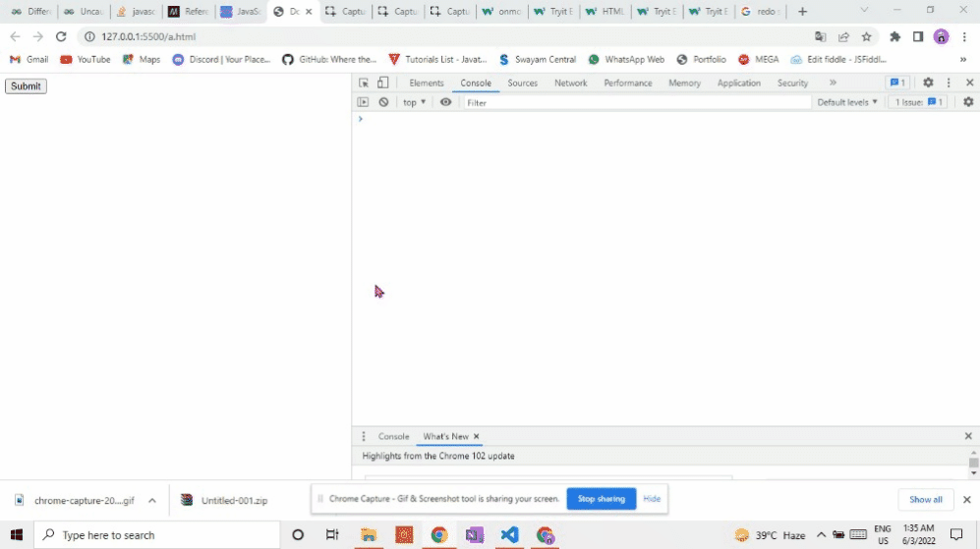Bookmark this tab with star icon
This screenshot has height=549, width=980.
[x=866, y=37]
